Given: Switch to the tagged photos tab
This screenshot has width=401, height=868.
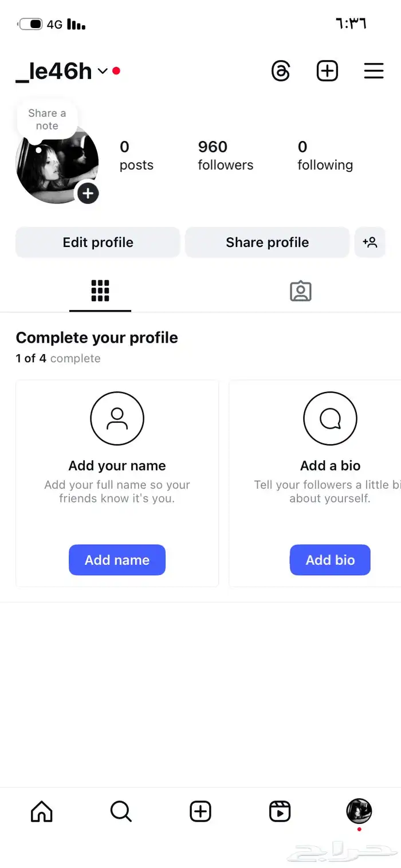Looking at the screenshot, I should point(300,291).
